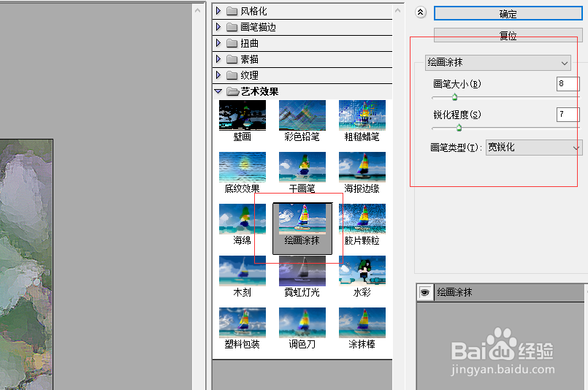Click the painted image preview
Viewport: 588px width, 390px height.
pyautogui.click(x=26, y=264)
